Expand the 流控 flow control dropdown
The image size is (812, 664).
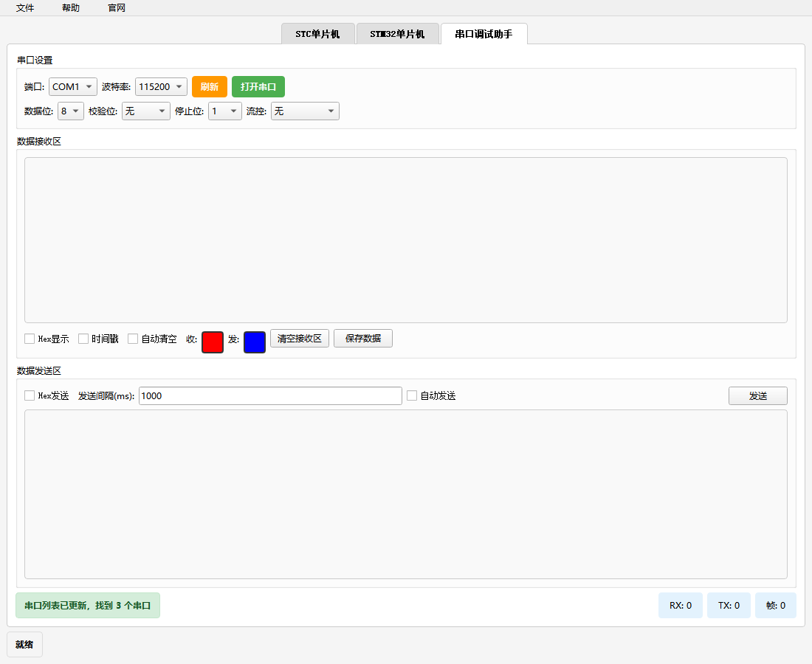(304, 111)
